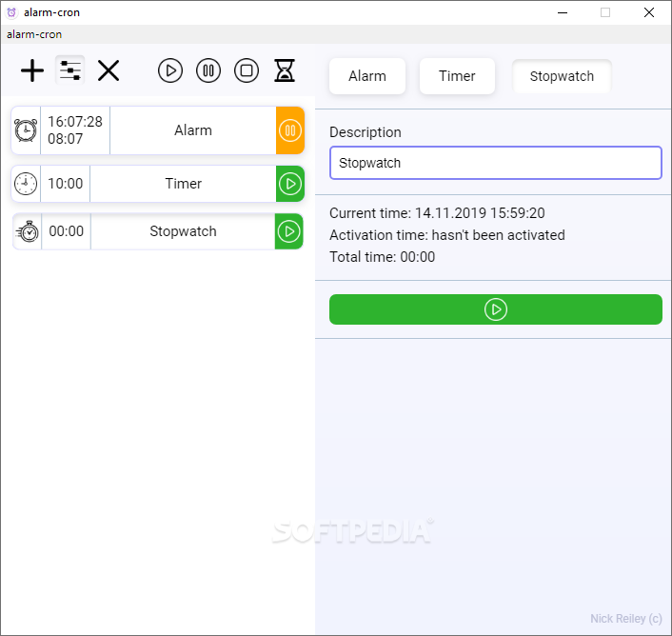Select the Stopwatch item label in list

[x=183, y=231]
